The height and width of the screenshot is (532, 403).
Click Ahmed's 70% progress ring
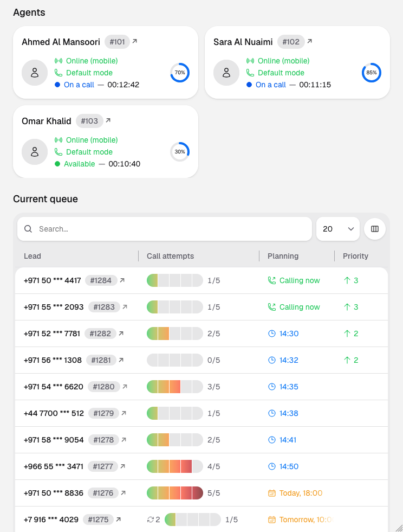[x=180, y=73]
